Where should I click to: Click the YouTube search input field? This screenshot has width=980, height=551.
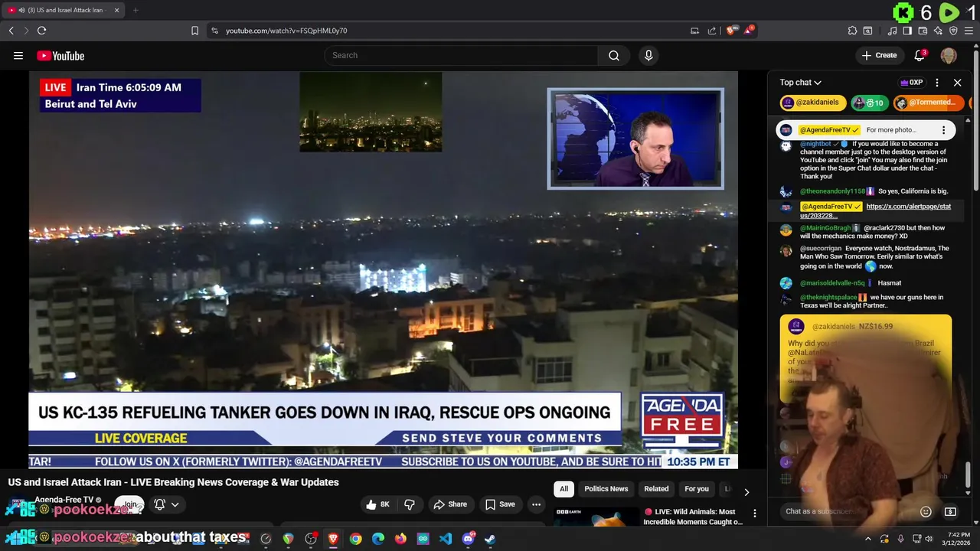[461, 55]
